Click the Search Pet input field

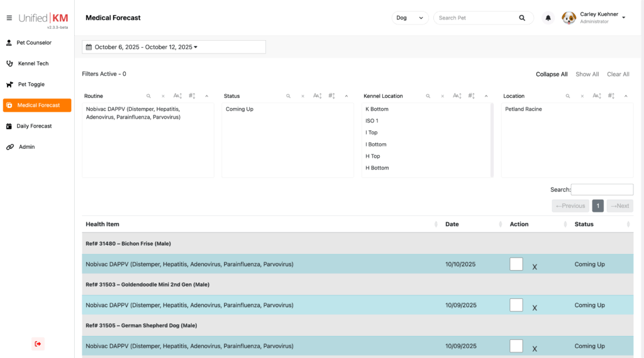pyautogui.click(x=477, y=18)
